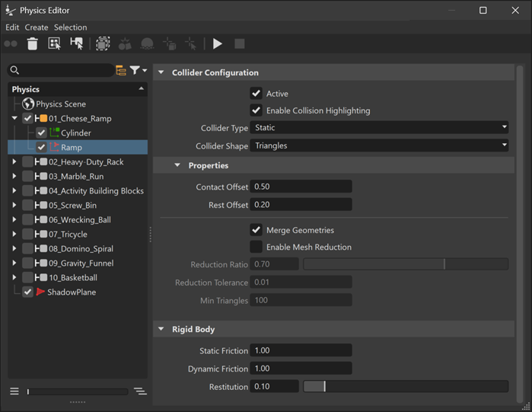Screen dimensions: 532x412
Task: Toggle the 01_Cheese_Ramp checkbox
Action: (27, 119)
